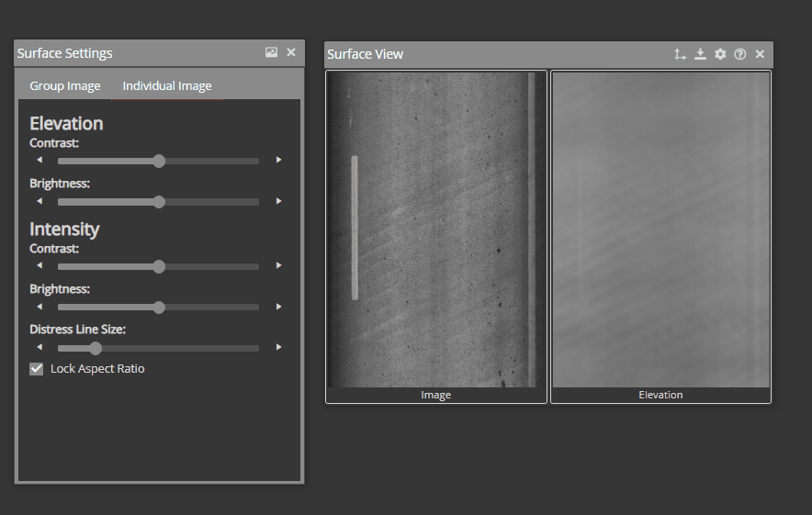Select the Elevation surface thumbnail
812x515 pixels.
[660, 230]
